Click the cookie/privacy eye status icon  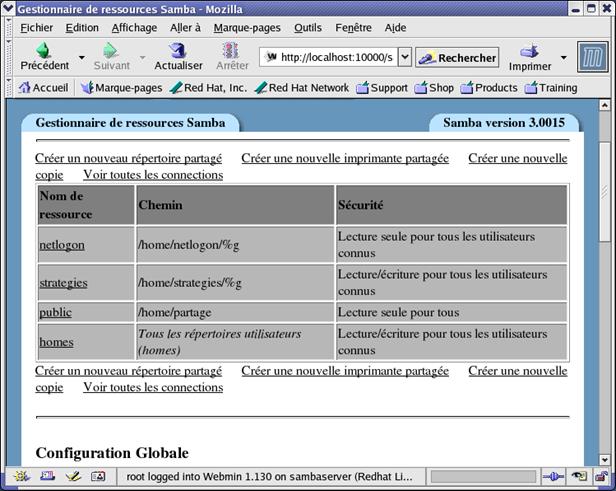click(578, 477)
